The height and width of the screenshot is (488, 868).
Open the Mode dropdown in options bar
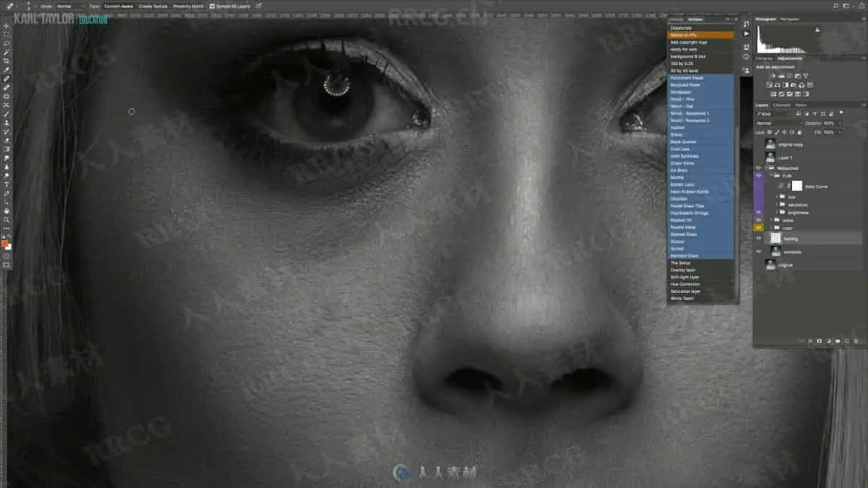tap(70, 6)
